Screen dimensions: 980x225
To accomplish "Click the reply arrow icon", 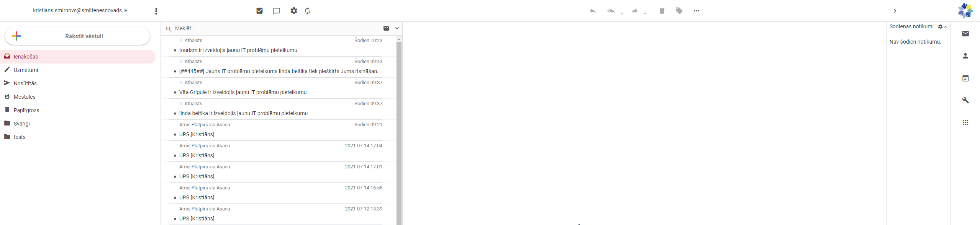I will point(592,11).
